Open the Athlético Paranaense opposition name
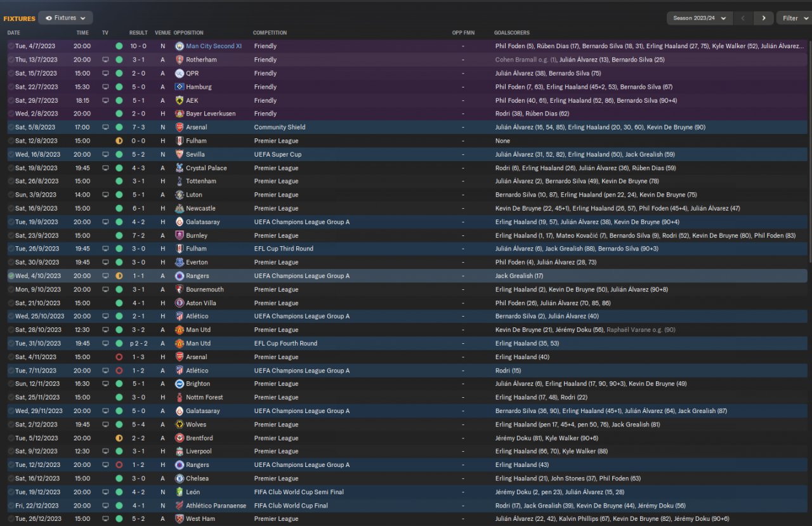The height and width of the screenshot is (526, 812). pos(215,506)
